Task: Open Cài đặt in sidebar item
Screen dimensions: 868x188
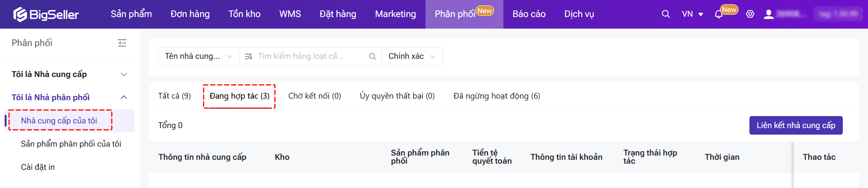Action: point(38,167)
